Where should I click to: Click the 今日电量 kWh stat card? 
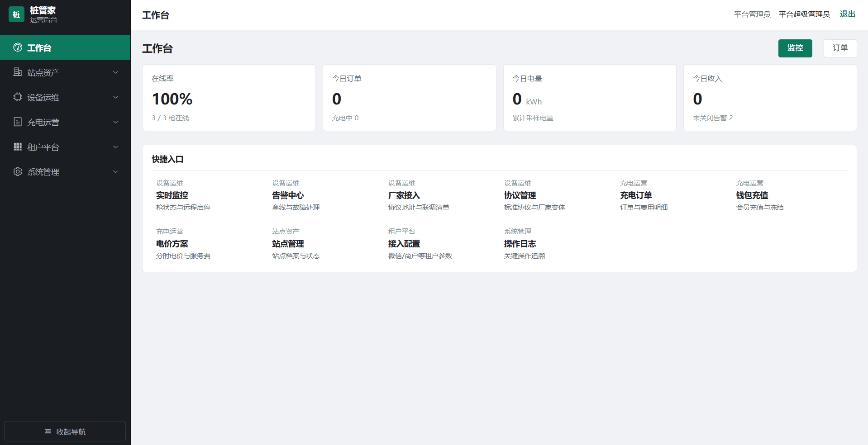(x=590, y=98)
